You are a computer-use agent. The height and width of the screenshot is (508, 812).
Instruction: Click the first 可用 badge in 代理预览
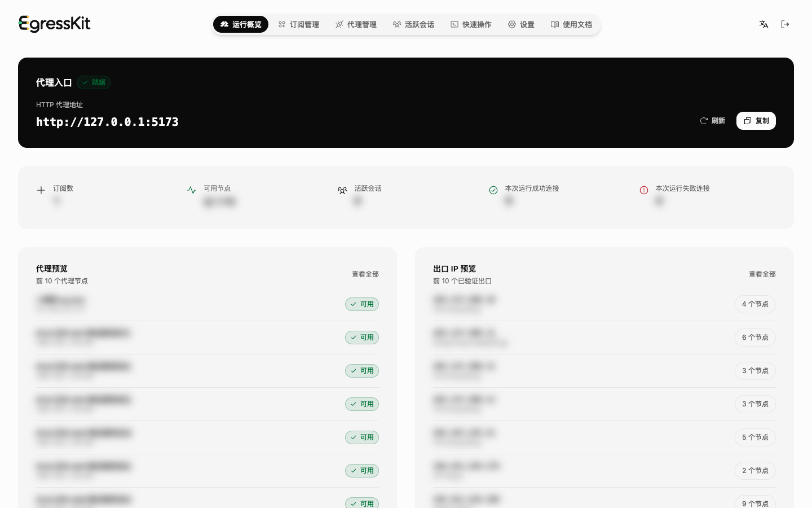[x=362, y=304]
